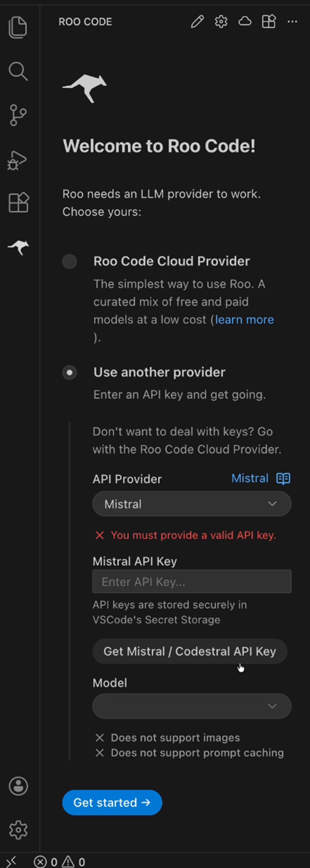
Task: Open the Accounts menu
Action: pos(18,786)
